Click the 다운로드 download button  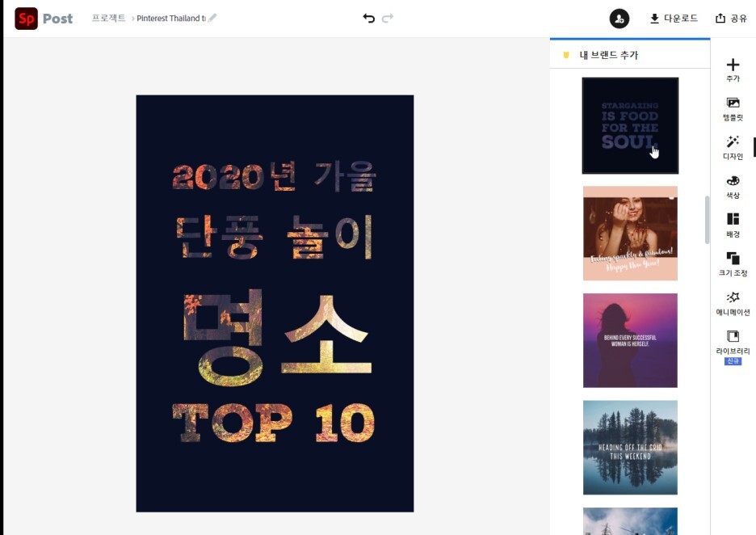click(x=674, y=19)
